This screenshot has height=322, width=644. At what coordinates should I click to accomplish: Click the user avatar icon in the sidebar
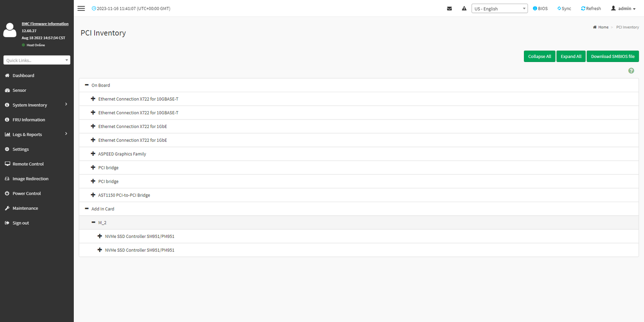pyautogui.click(x=10, y=30)
